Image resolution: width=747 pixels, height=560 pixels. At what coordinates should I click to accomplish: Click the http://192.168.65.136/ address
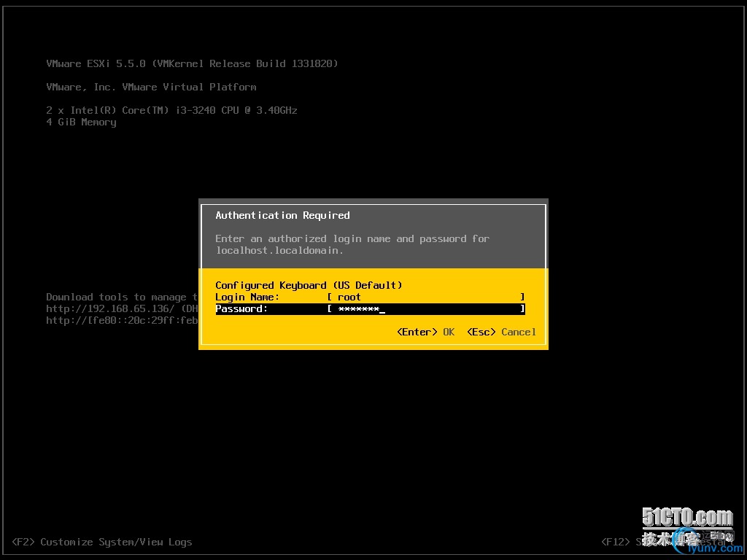point(110,308)
